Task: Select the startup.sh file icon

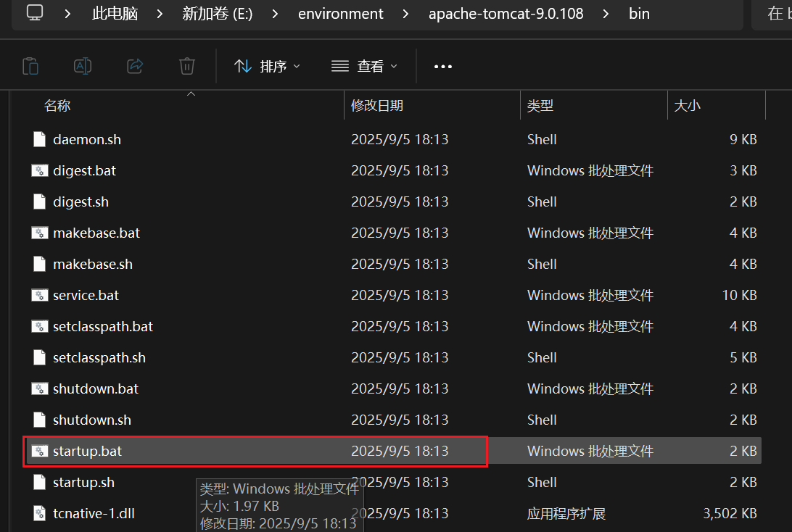Action: [39, 483]
